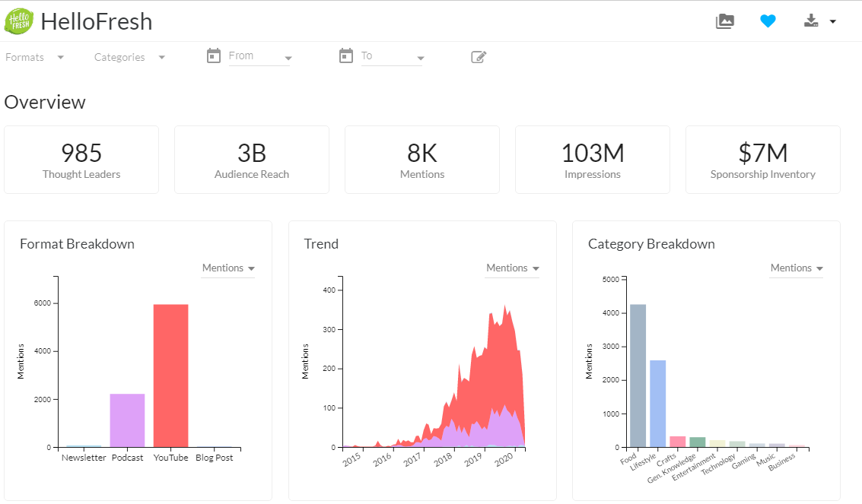The width and height of the screenshot is (862, 504).
Task: Click the Trend chart title
Action: (x=321, y=244)
